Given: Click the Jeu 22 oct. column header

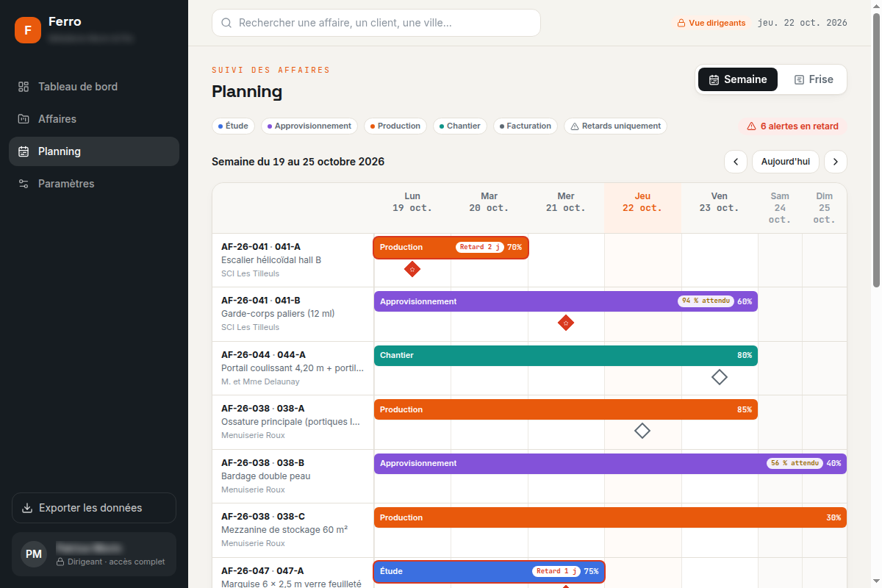Looking at the screenshot, I should point(643,208).
